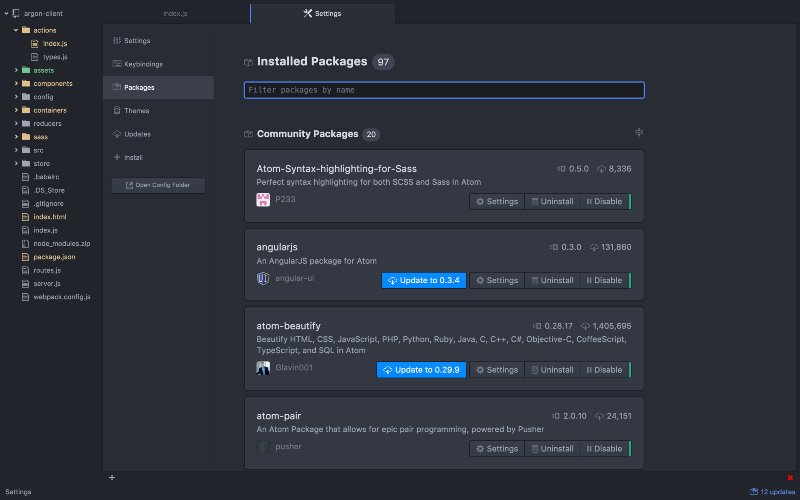Click the P233 author avatar icon
The height and width of the screenshot is (500, 800).
point(263,200)
